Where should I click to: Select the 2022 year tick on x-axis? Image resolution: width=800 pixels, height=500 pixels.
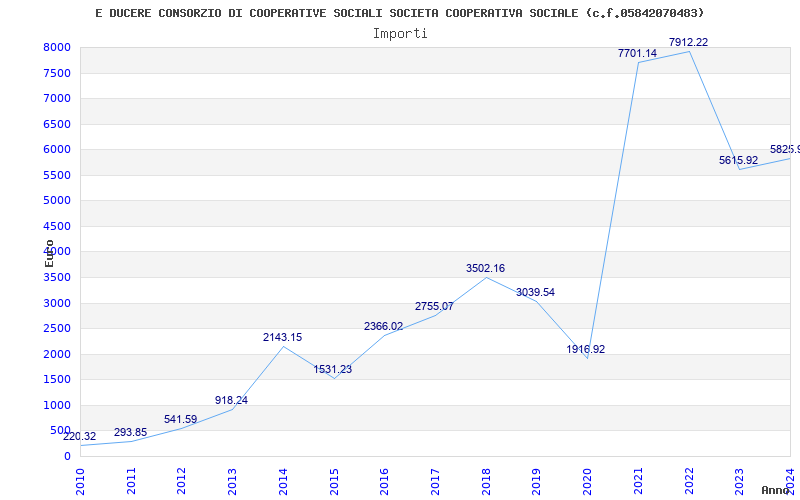coord(689,480)
